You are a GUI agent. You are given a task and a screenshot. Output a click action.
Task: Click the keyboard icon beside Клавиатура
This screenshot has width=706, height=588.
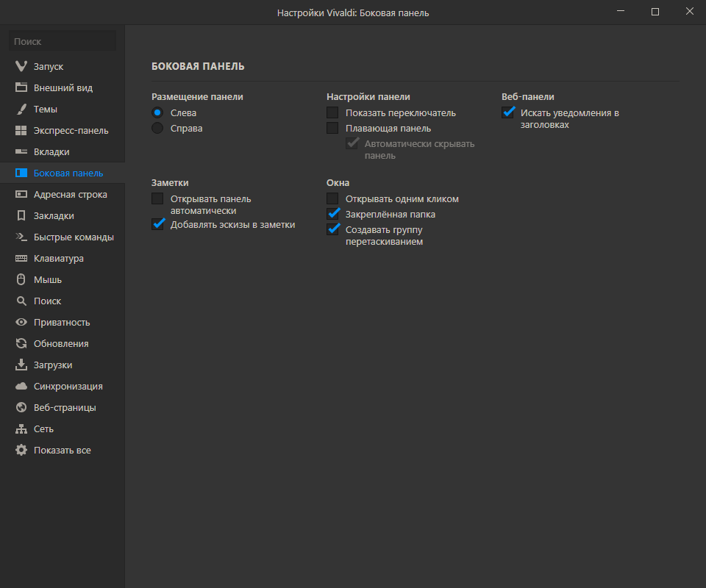click(x=21, y=258)
